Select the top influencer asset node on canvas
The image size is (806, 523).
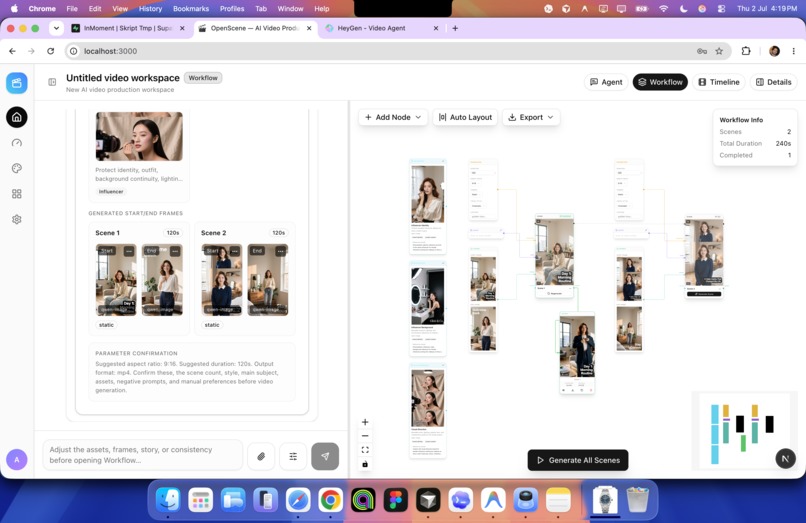428,207
